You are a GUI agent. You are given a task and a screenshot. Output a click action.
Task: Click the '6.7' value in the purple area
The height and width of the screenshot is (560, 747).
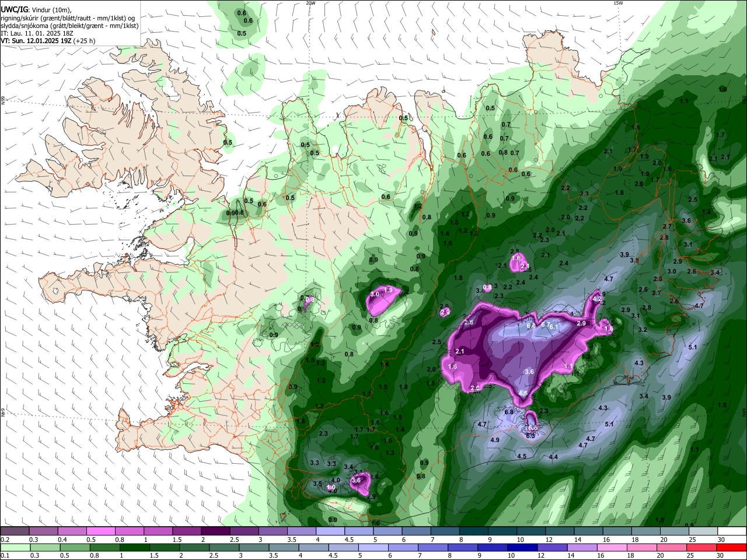[546, 324]
